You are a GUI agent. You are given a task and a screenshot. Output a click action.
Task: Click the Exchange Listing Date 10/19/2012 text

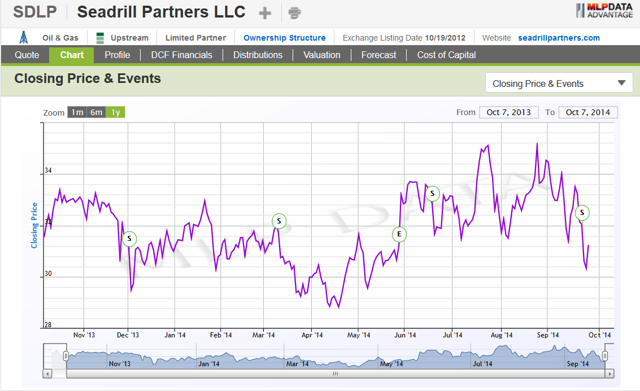pos(404,38)
